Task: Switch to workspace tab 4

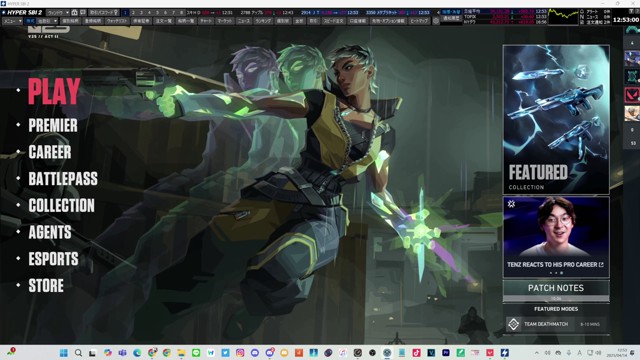Action: click(149, 12)
